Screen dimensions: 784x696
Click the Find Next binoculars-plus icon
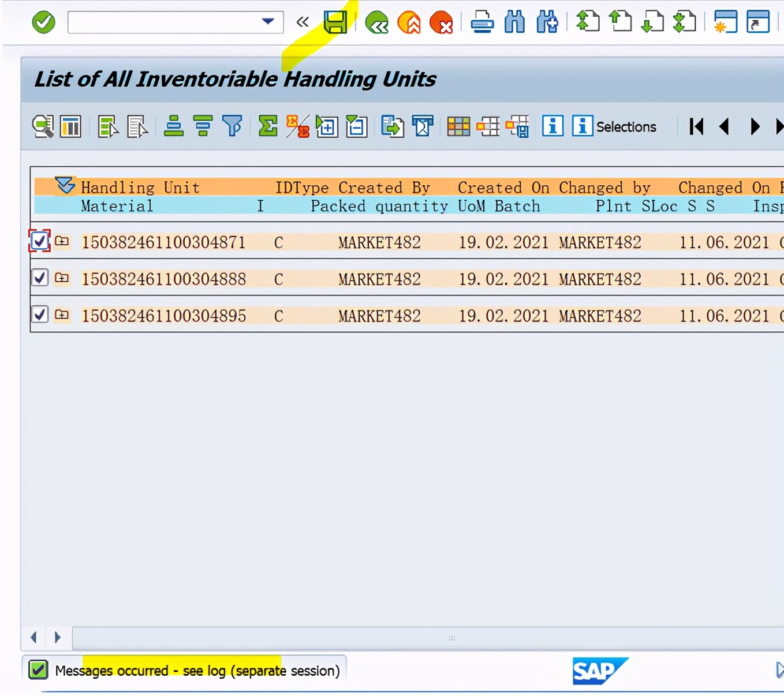pyautogui.click(x=547, y=23)
